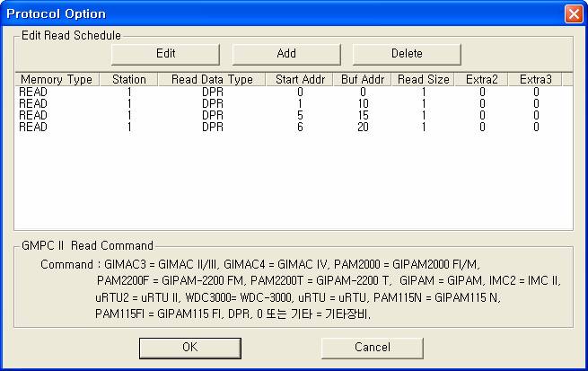Click the DPR cell in the last row
This screenshot has height=371, width=588.
point(212,127)
